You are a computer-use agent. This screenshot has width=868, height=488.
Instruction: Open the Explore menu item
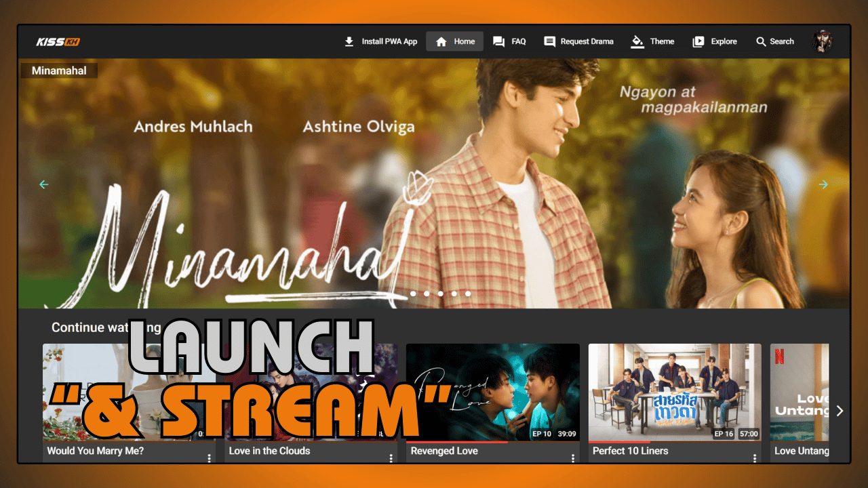click(715, 41)
